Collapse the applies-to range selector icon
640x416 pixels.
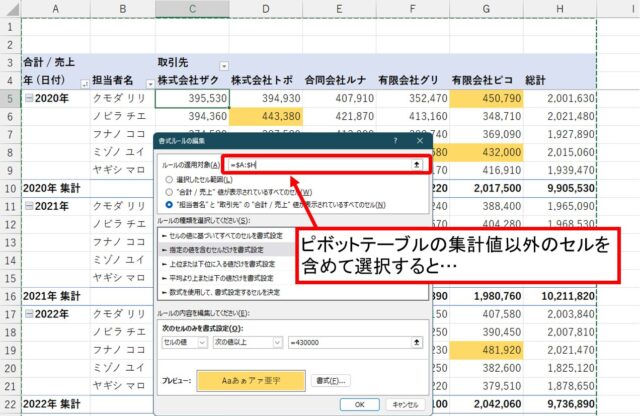(x=417, y=165)
